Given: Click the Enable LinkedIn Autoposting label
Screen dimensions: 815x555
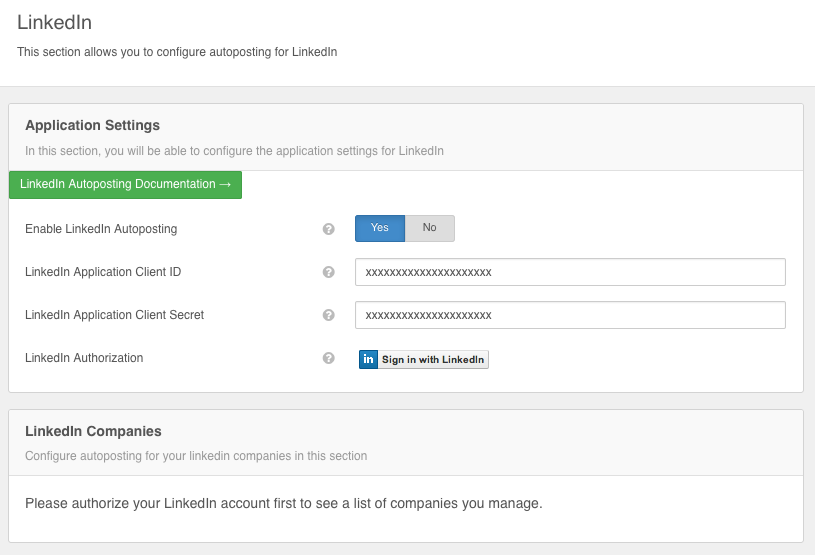Looking at the screenshot, I should pos(101,229).
